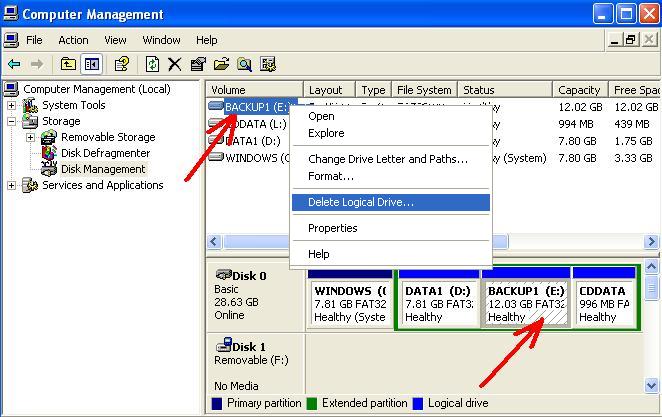Screen dimensions: 662x417
Task: Choose Delete Logical Drive from context menu
Action: coord(360,202)
